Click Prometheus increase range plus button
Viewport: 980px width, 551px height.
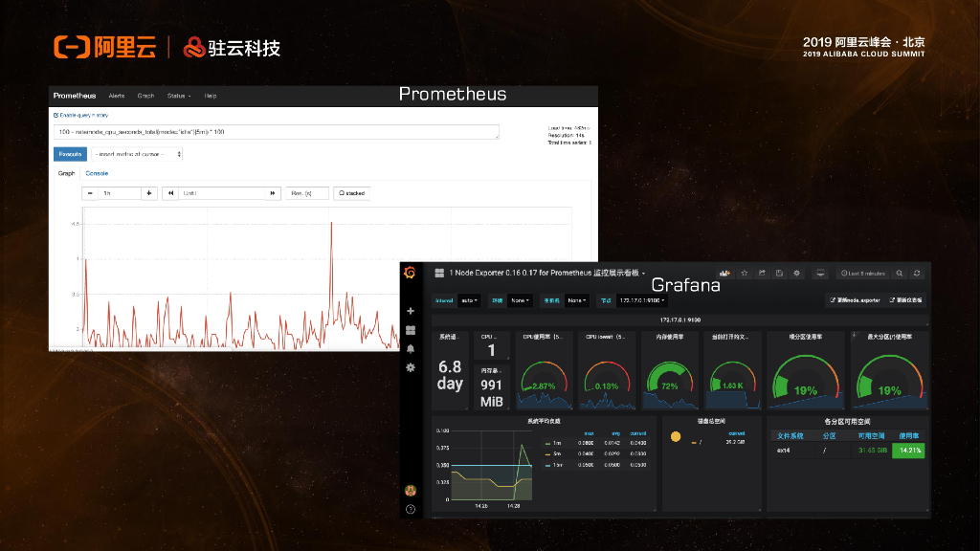[148, 193]
